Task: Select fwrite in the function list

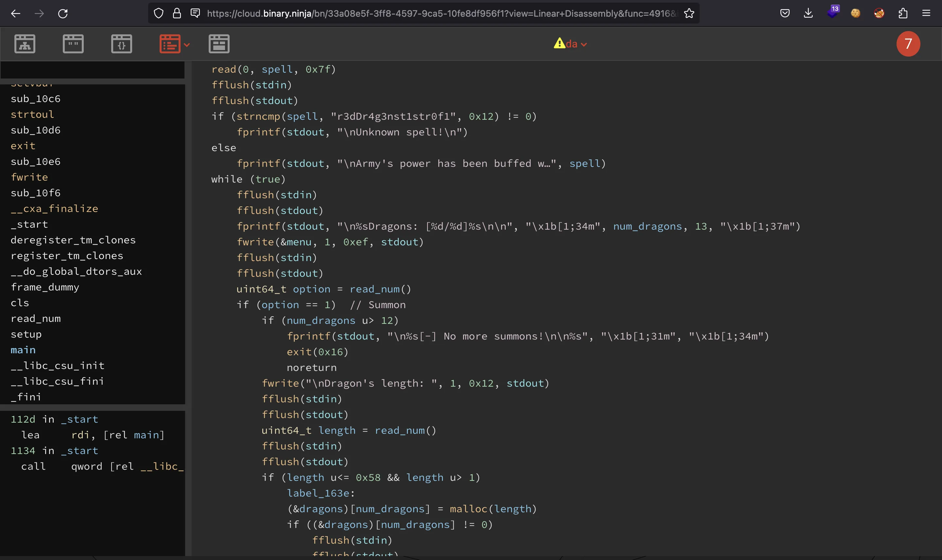Action: [29, 177]
